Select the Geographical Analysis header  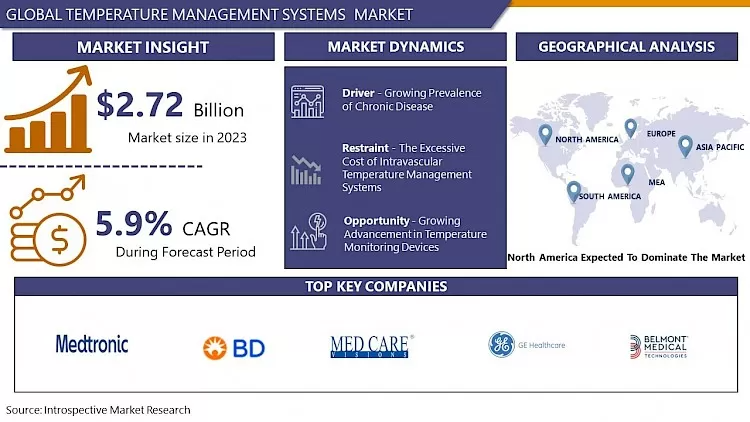pyautogui.click(x=626, y=47)
